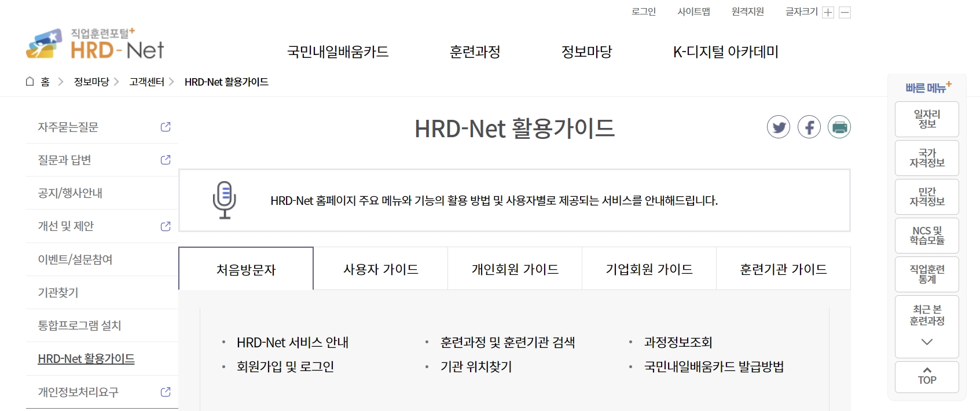
Task: Open 자주묻는질문 in side menu
Action: (x=68, y=127)
